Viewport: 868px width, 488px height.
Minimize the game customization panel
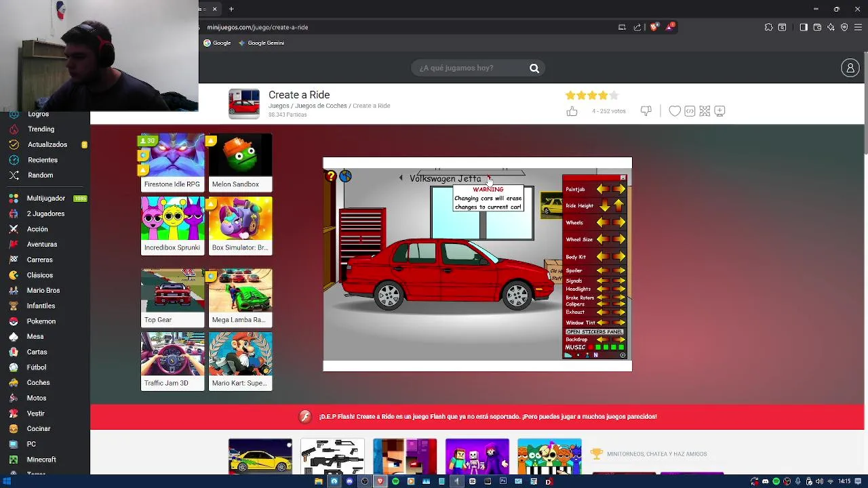point(623,178)
